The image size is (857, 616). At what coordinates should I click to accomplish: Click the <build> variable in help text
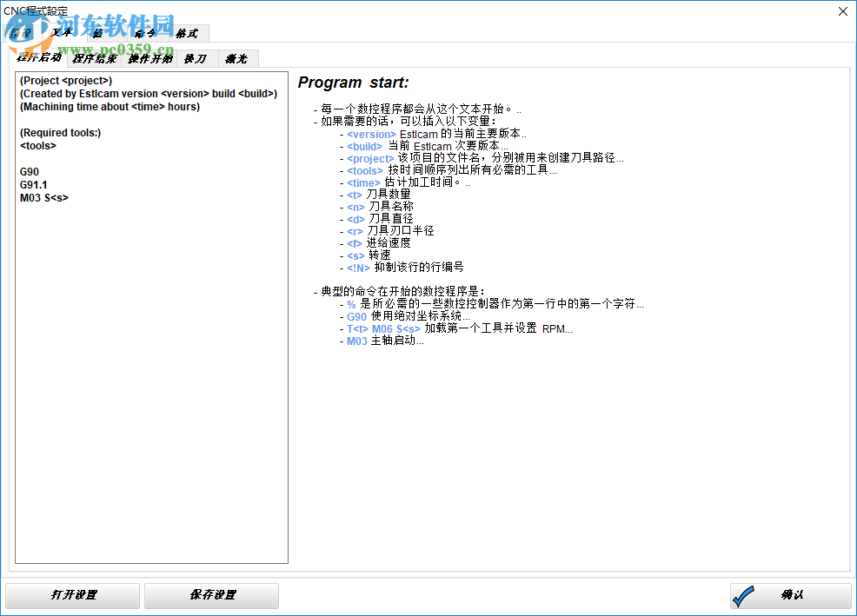tap(364, 147)
